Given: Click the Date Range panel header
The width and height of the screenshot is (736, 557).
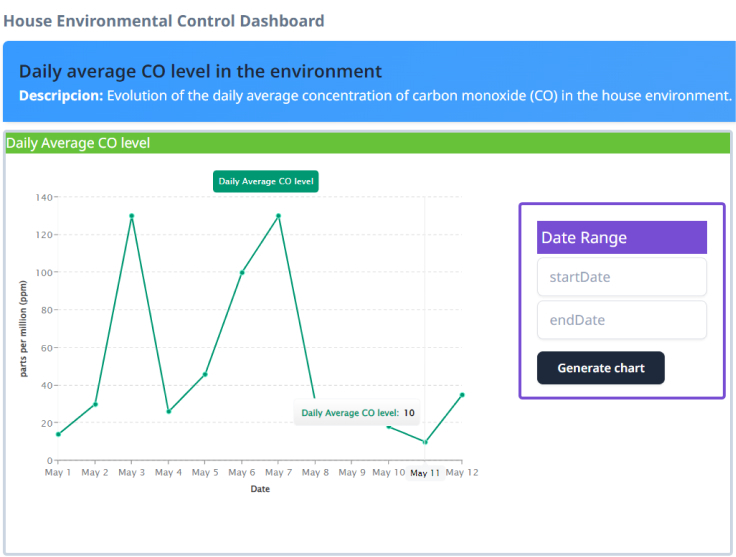Looking at the screenshot, I should coord(621,237).
